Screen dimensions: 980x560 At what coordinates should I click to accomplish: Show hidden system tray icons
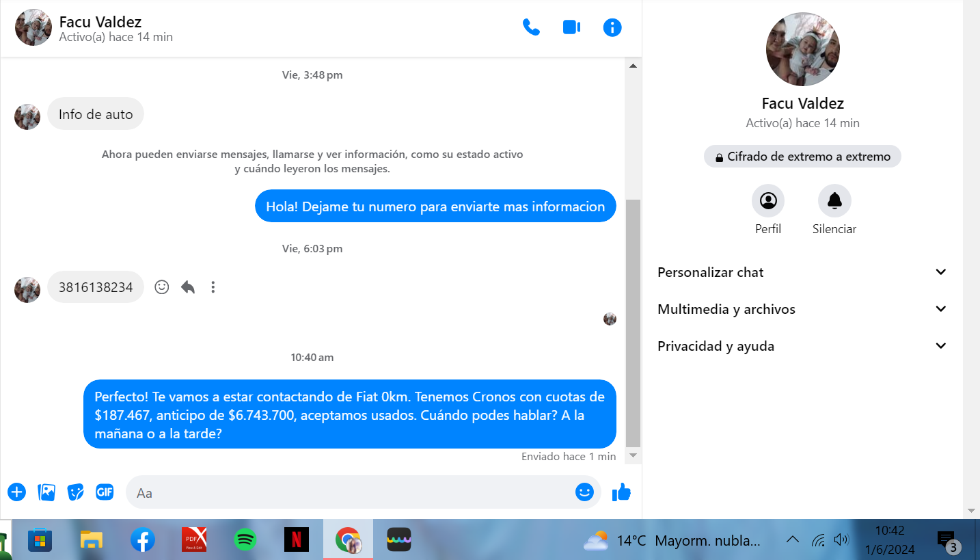coord(793,540)
